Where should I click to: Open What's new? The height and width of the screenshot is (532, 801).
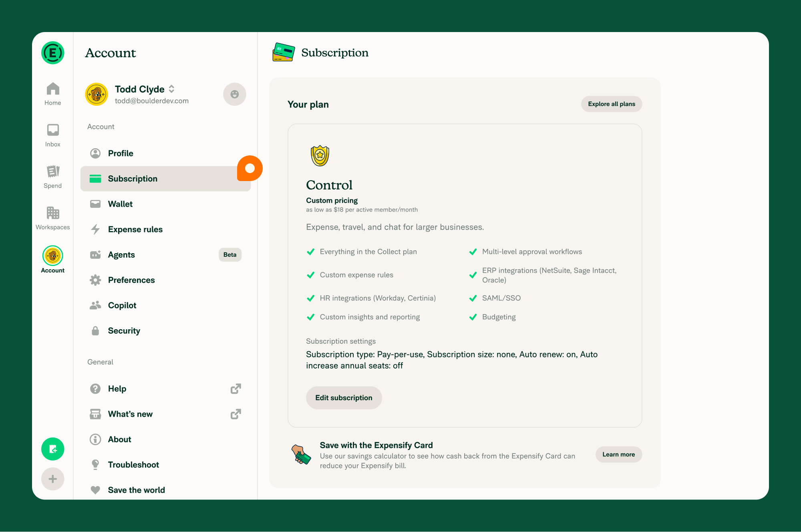pos(165,414)
